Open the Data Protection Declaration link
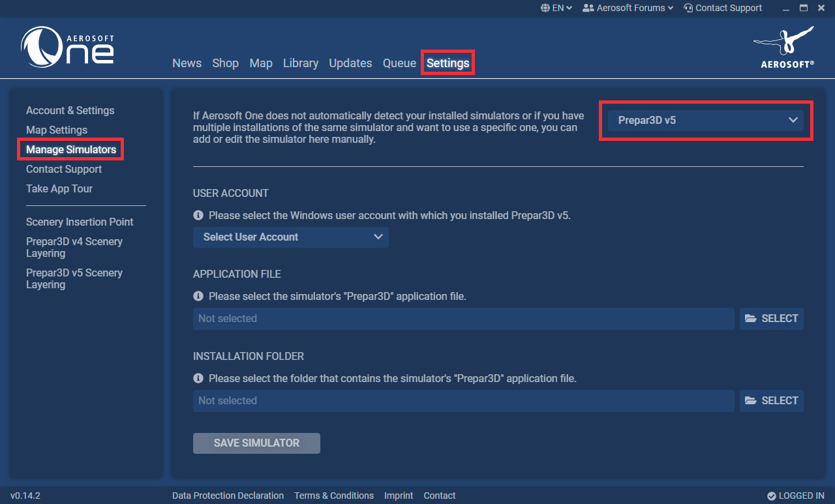This screenshot has height=504, width=835. tap(228, 496)
